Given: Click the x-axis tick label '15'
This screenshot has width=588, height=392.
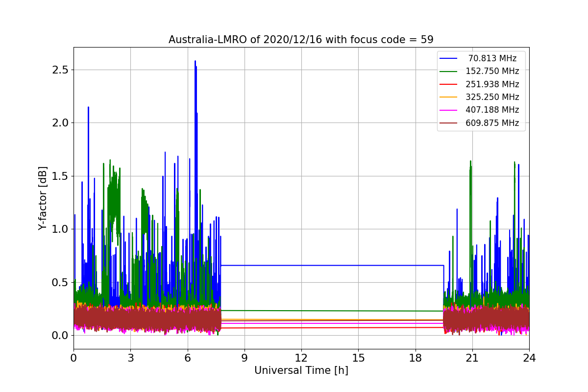Looking at the screenshot, I should (358, 358).
